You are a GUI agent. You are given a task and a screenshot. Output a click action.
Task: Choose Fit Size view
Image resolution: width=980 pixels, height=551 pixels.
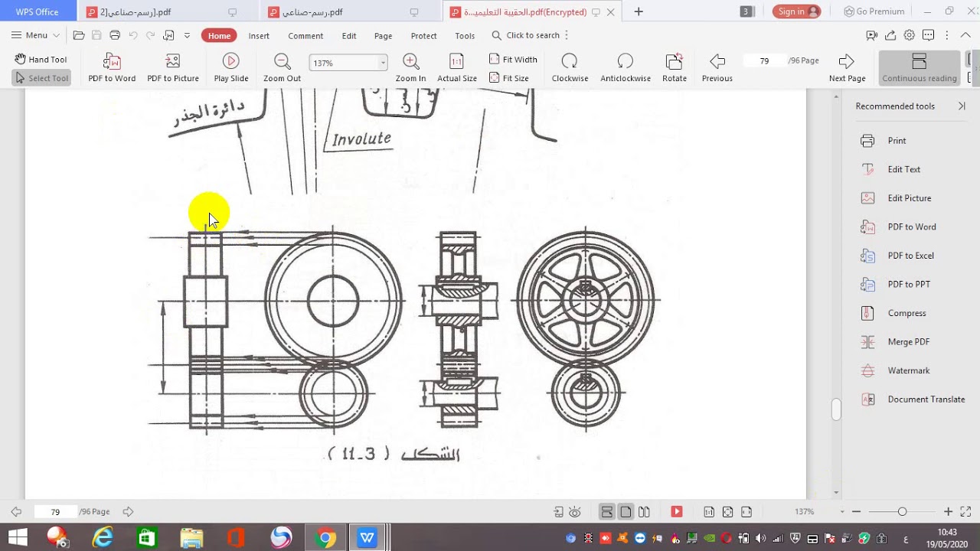pyautogui.click(x=509, y=78)
